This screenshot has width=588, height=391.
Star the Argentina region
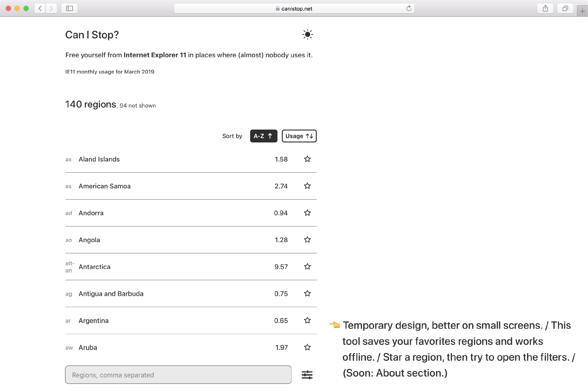click(307, 320)
